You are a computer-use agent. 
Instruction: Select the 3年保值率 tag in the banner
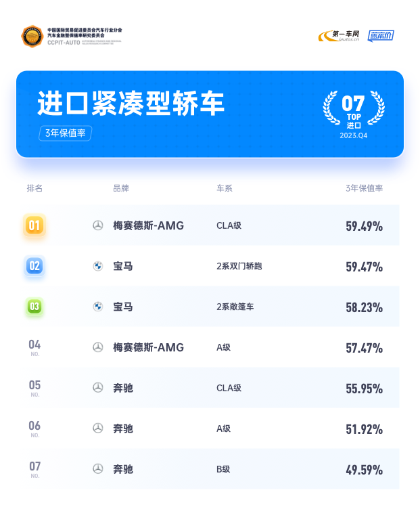pyautogui.click(x=66, y=133)
